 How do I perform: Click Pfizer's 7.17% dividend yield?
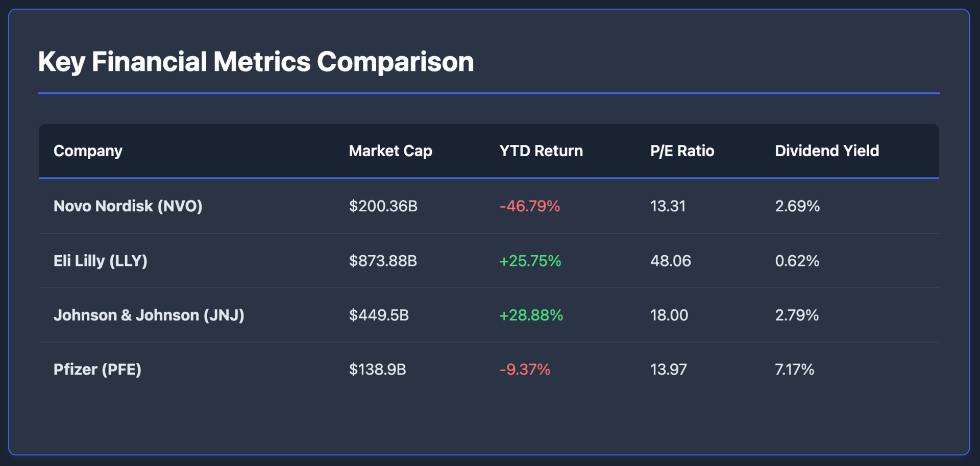(794, 370)
